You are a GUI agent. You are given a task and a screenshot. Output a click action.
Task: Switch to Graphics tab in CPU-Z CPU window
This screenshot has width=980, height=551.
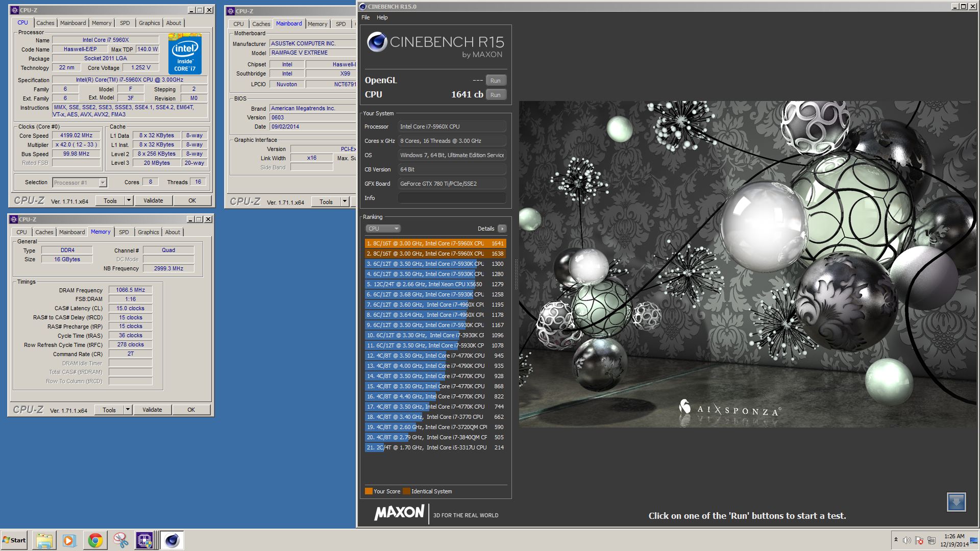tap(150, 23)
